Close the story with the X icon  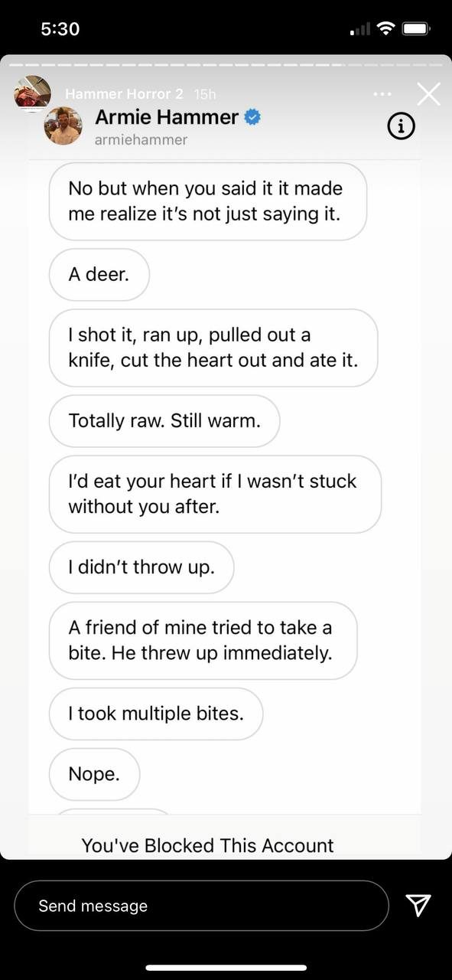click(428, 93)
